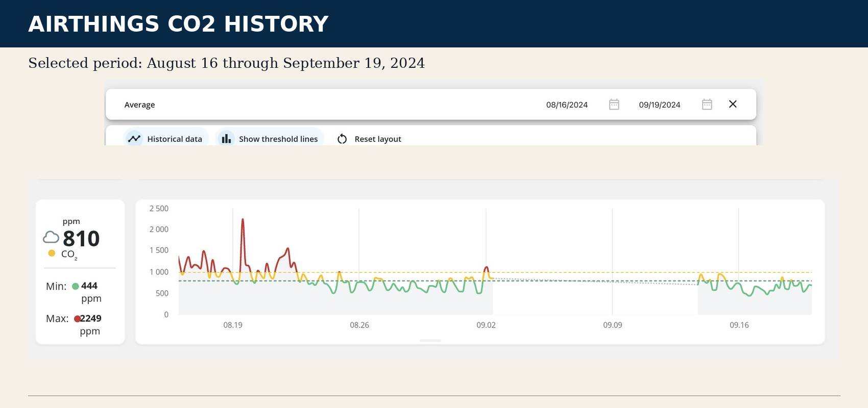Open the Average aggregation dropdown
The width and height of the screenshot is (868, 408).
point(139,105)
